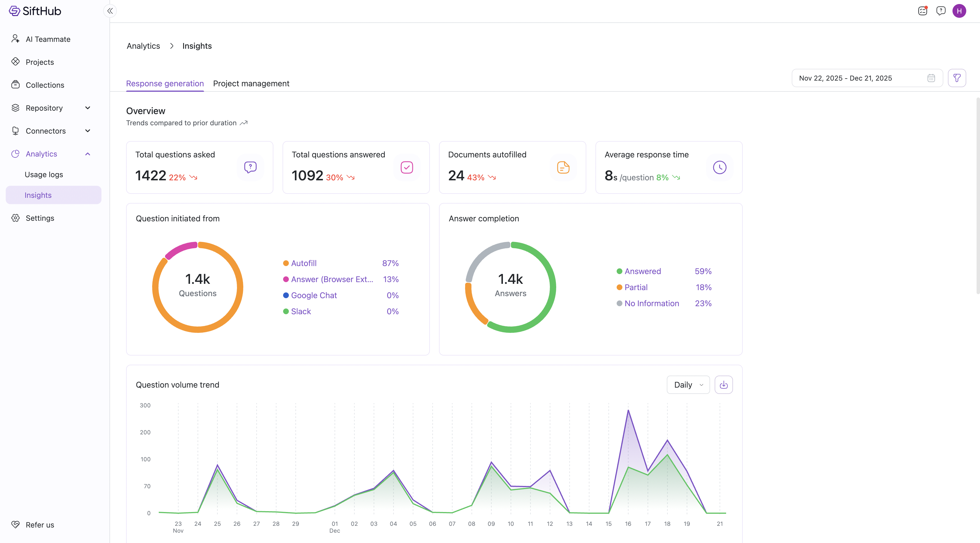Screen dimensions: 980x543
Task: Click the Average response time clock icon
Action: 720,167
